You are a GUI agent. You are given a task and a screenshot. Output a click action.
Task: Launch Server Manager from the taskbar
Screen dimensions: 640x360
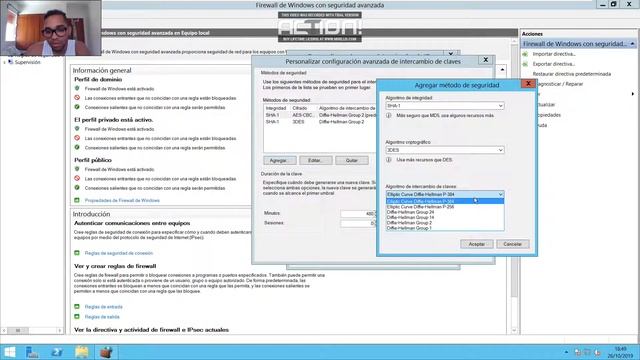coord(32,352)
